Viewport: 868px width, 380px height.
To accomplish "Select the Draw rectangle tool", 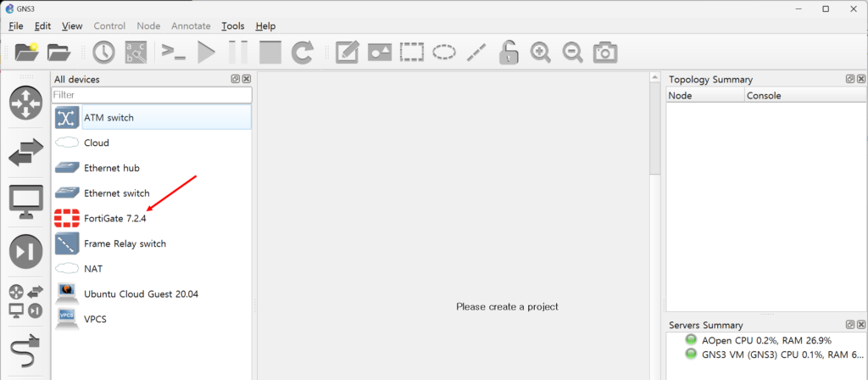I will (412, 52).
